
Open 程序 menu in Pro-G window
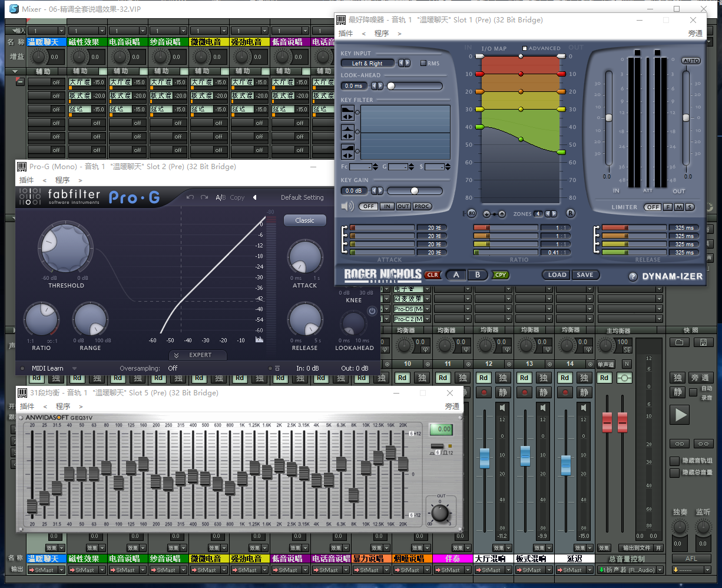click(62, 180)
